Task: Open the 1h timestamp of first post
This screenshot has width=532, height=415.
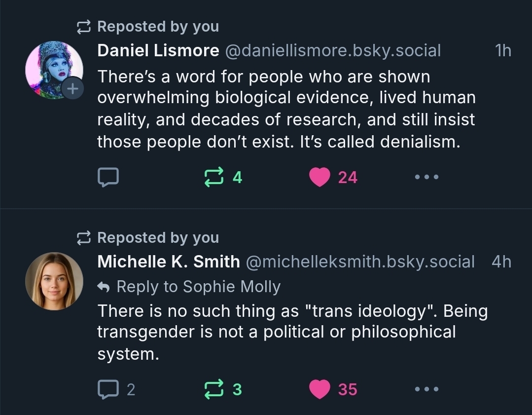Action: (x=502, y=50)
